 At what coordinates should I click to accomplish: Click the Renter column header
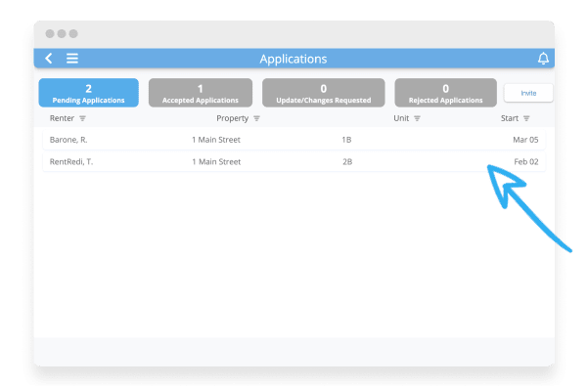pyautogui.click(x=62, y=118)
